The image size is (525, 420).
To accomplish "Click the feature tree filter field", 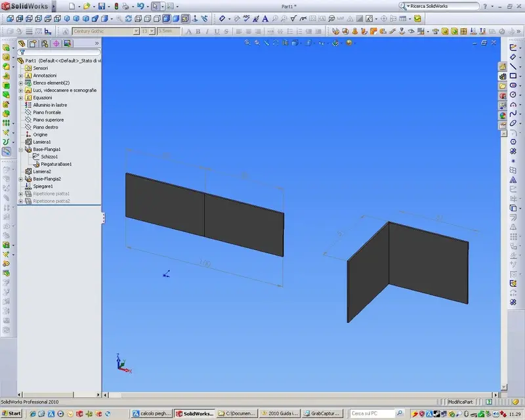I will pos(59,52).
